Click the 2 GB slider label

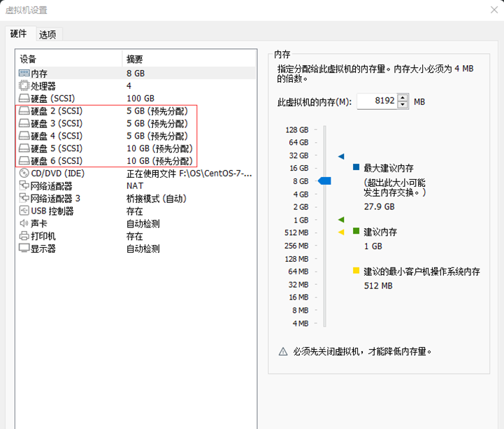[x=301, y=207]
